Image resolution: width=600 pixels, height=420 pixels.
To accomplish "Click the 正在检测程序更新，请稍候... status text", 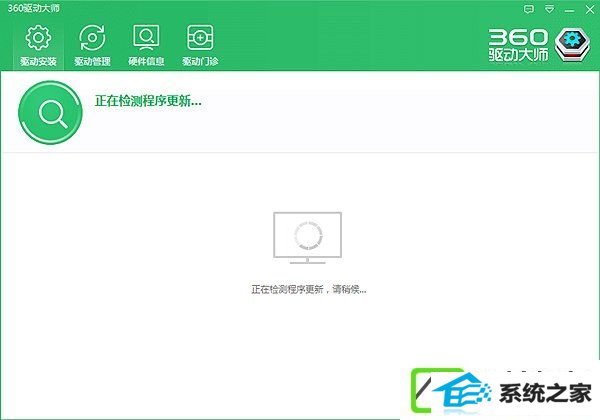I will point(309,289).
